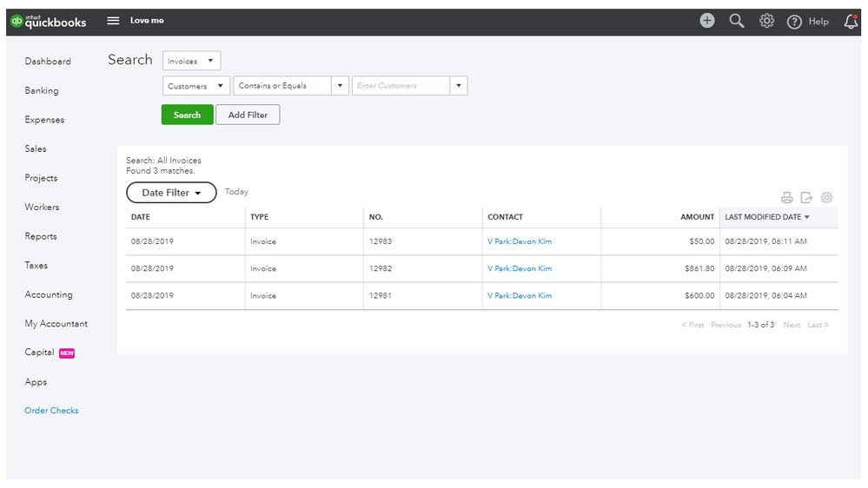
Task: Open Capital in sidebar
Action: 39,353
